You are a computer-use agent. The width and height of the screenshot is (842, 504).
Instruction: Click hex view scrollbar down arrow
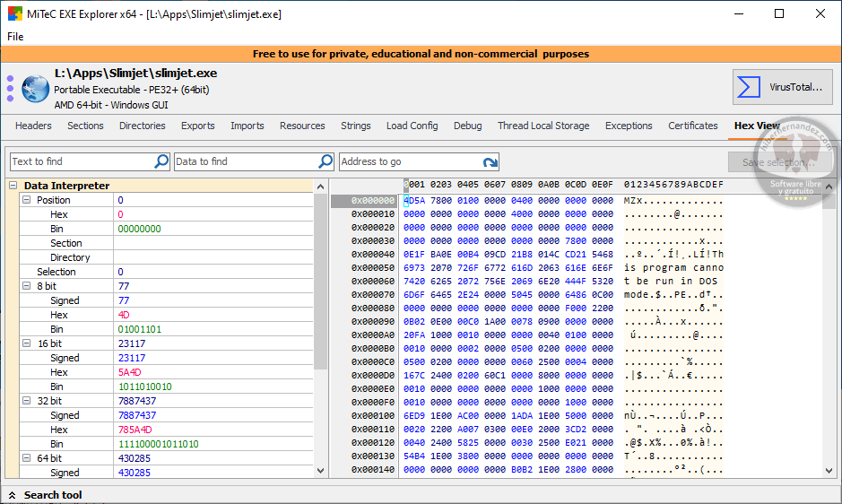tap(829, 471)
